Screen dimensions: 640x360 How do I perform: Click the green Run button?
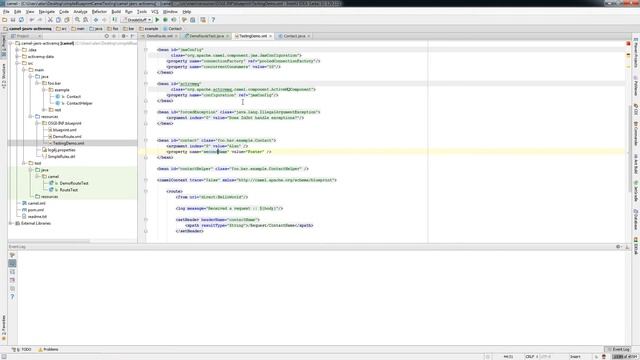click(157, 20)
